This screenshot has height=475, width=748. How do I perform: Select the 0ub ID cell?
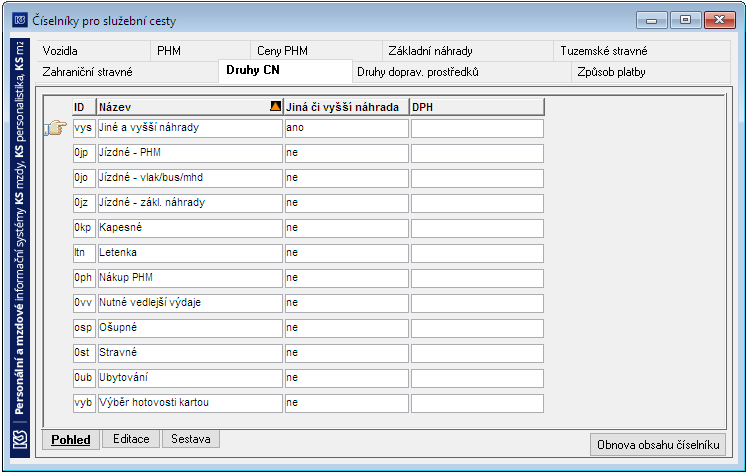(84, 378)
